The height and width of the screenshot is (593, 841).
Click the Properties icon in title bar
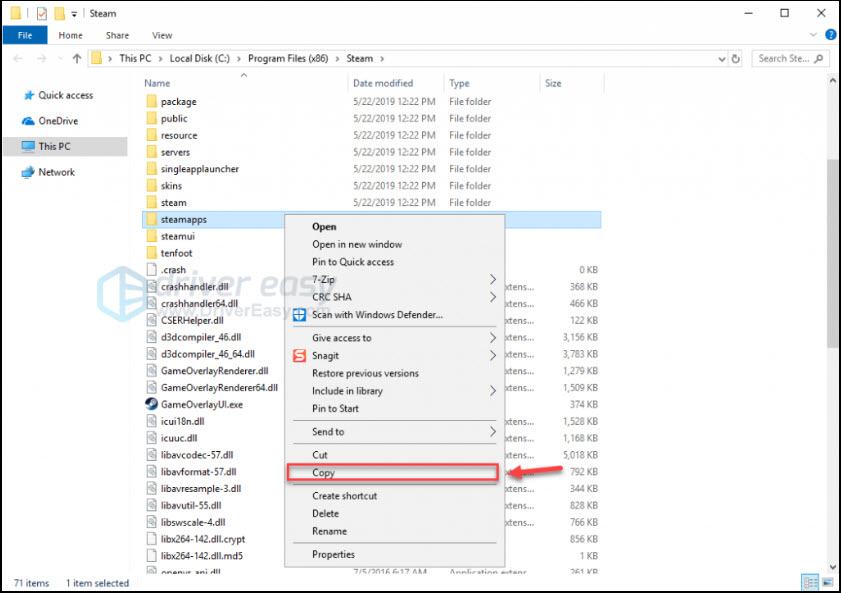click(42, 13)
